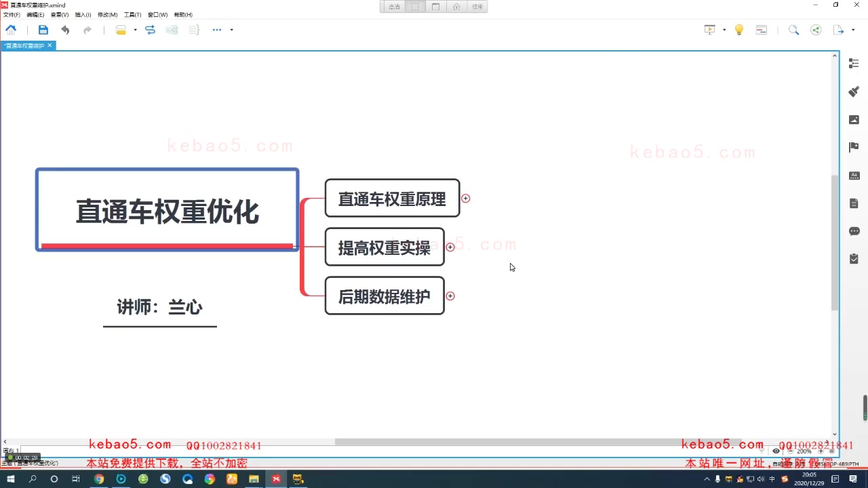
Task: Expand the more-options dropdown arrow
Action: click(x=232, y=30)
